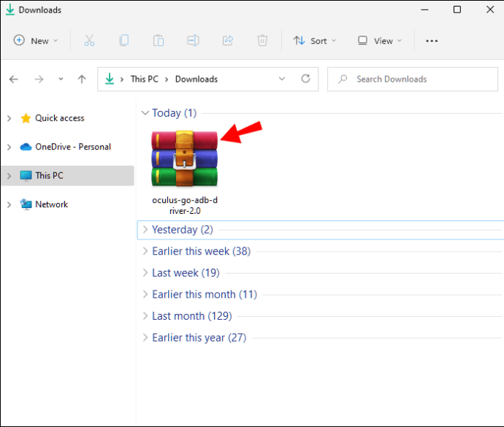Open the Sort dropdown
This screenshot has height=427, width=504.
point(315,41)
